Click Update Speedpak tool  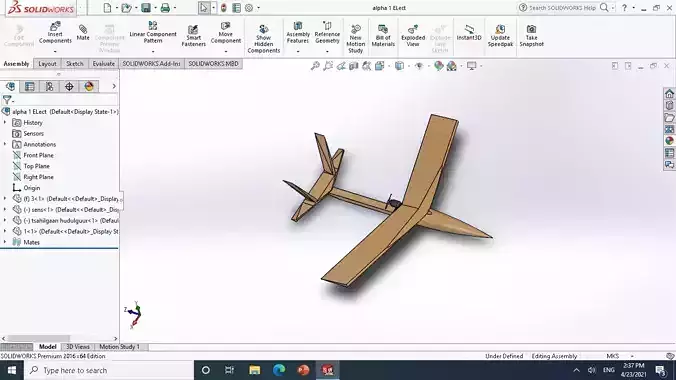click(500, 35)
